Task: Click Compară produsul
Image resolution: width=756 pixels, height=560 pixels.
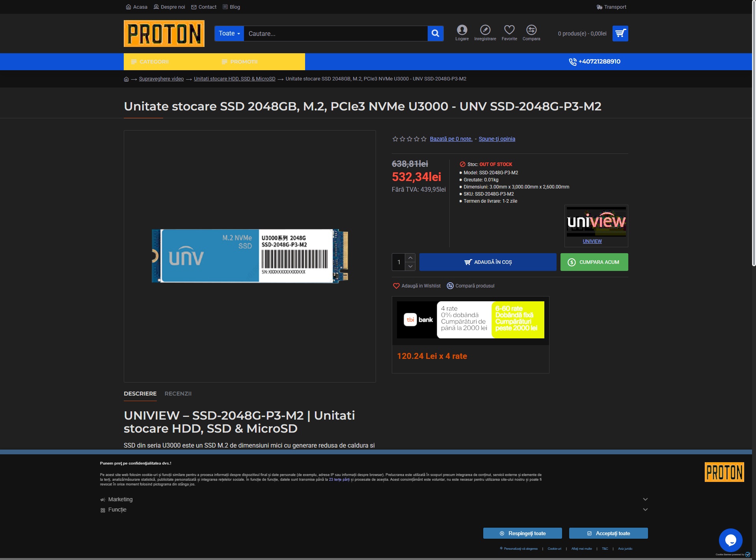Action: tap(470, 286)
